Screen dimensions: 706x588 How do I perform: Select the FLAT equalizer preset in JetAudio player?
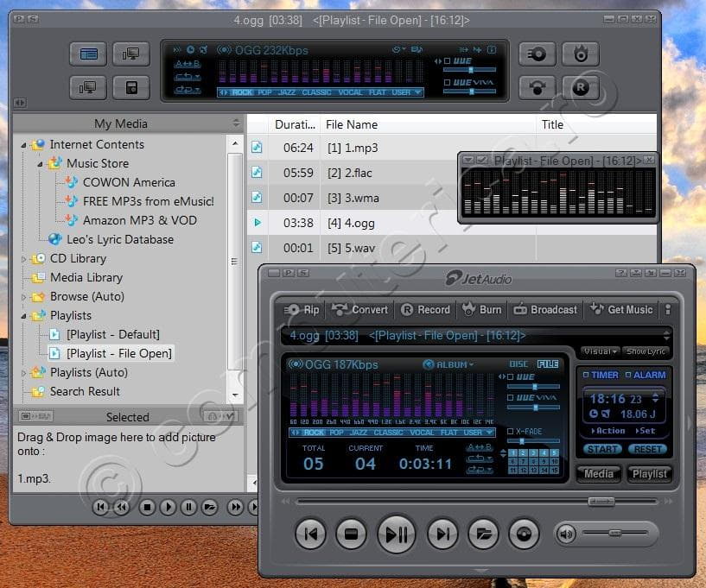[x=448, y=433]
